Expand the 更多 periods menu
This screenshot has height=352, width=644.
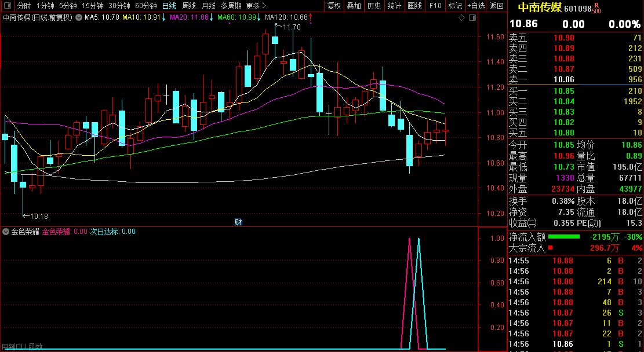256,6
